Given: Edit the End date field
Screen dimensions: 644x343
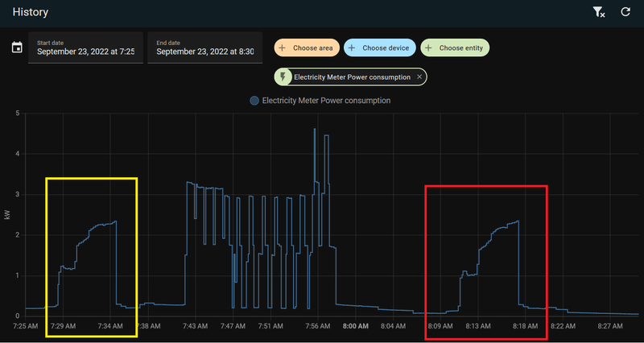Looking at the screenshot, I should click(205, 48).
